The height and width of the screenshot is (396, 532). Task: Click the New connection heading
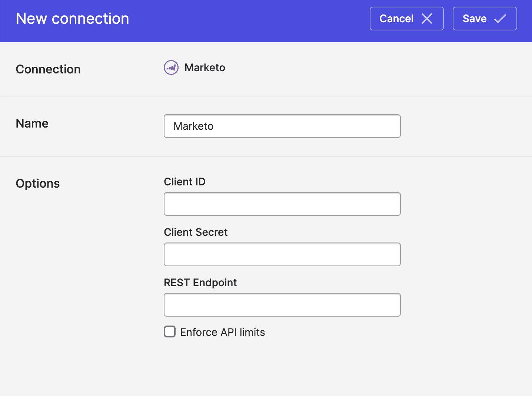73,19
